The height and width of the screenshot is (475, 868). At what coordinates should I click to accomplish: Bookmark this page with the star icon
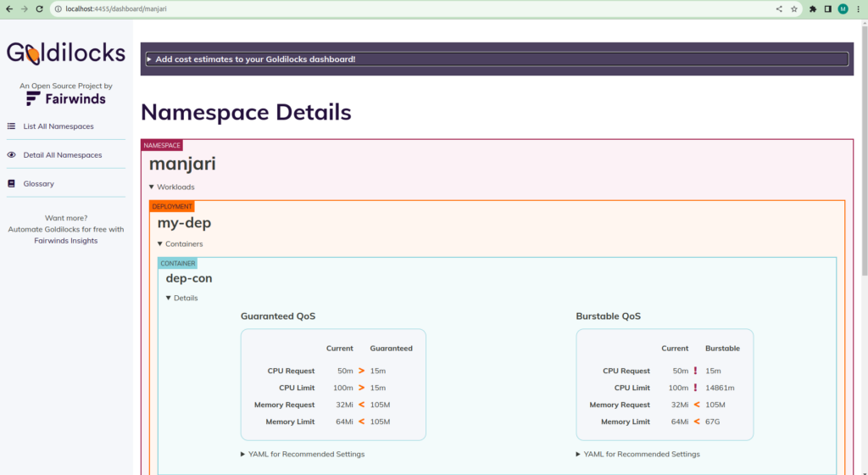tap(794, 8)
